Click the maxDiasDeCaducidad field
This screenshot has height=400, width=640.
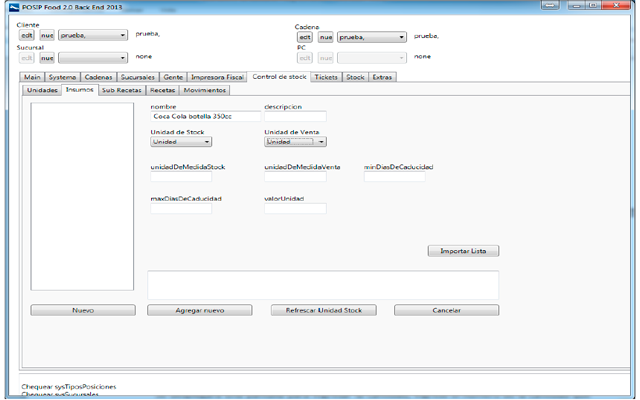tap(181, 209)
